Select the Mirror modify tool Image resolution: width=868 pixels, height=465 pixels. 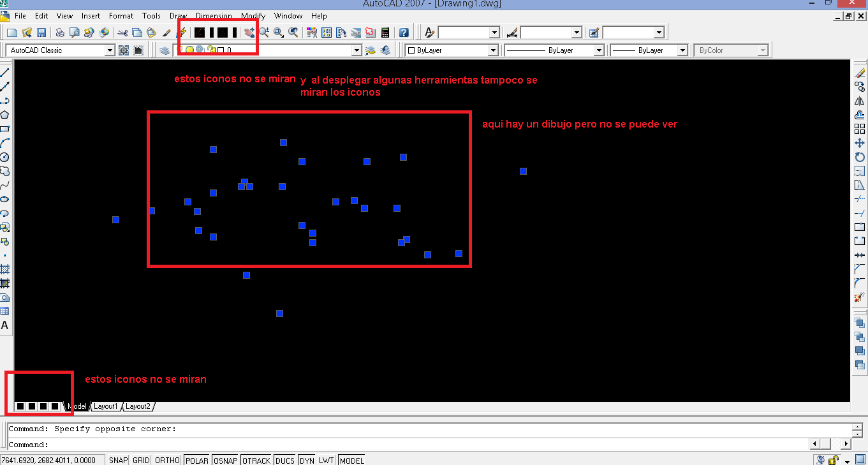[x=859, y=101]
